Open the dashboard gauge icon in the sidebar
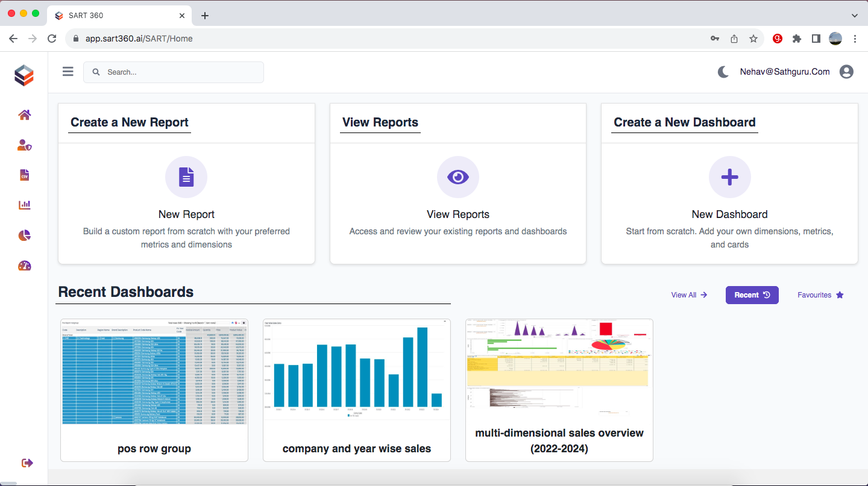The width and height of the screenshot is (868, 486). pos(24,266)
